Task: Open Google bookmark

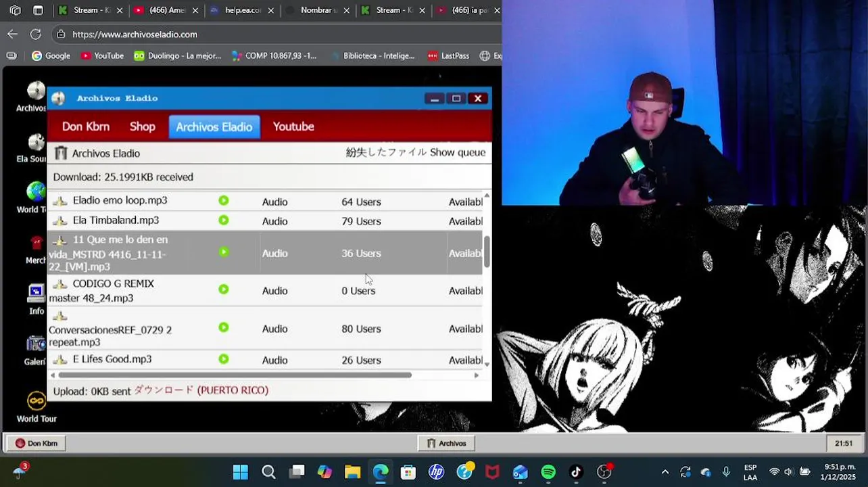Action: pyautogui.click(x=51, y=55)
